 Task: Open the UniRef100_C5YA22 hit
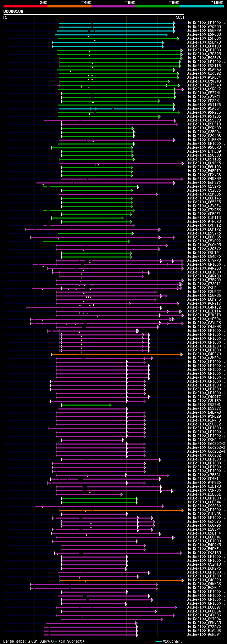pos(204,241)
